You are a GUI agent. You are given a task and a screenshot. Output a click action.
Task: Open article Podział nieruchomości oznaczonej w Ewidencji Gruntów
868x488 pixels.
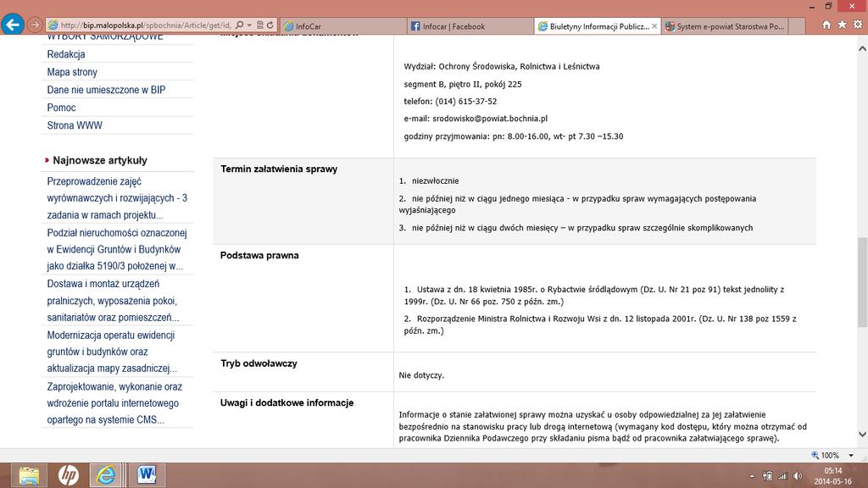(x=117, y=250)
